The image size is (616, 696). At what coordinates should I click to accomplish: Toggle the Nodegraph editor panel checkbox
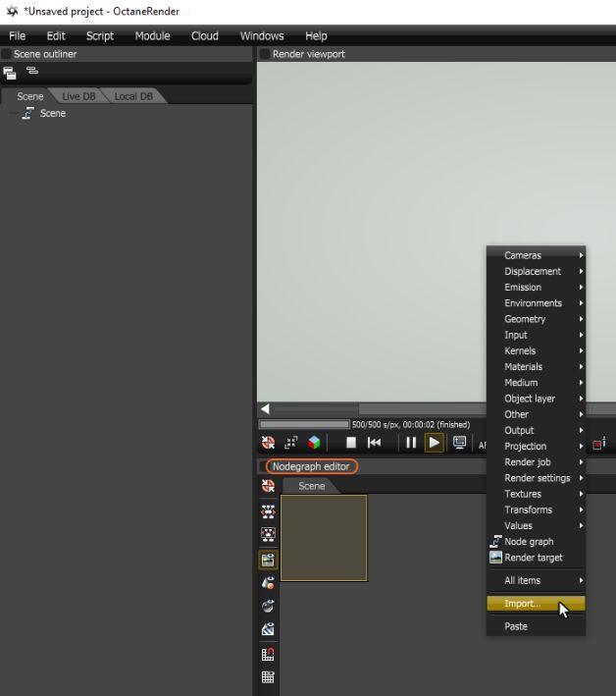[x=265, y=466]
